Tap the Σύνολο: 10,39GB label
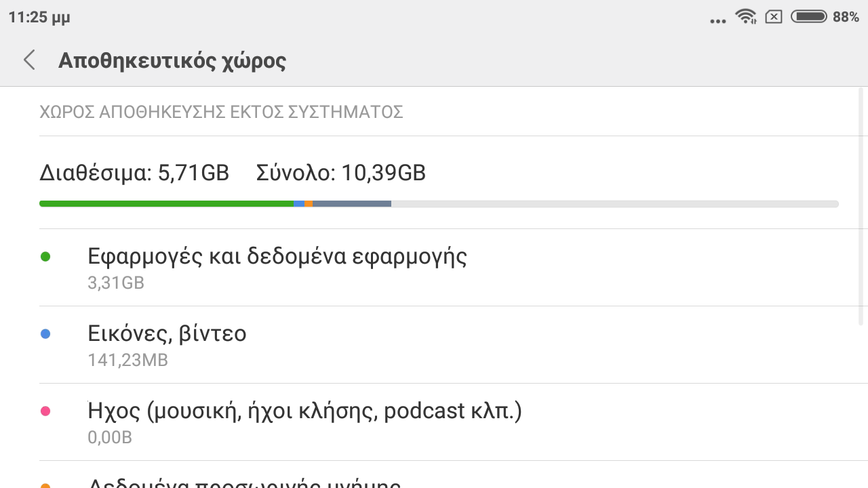The width and height of the screenshot is (868, 488). coord(341,174)
